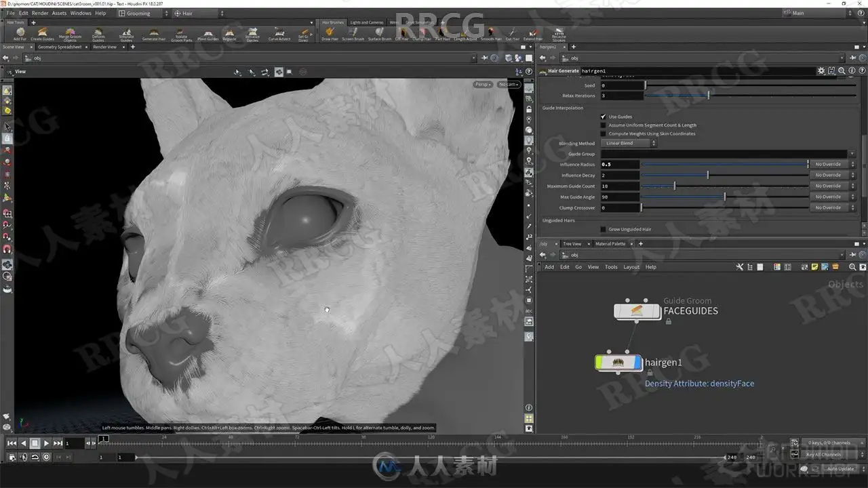Switch to the Geometry Spreadsheet tab
This screenshot has width=868, height=488.
click(x=60, y=47)
